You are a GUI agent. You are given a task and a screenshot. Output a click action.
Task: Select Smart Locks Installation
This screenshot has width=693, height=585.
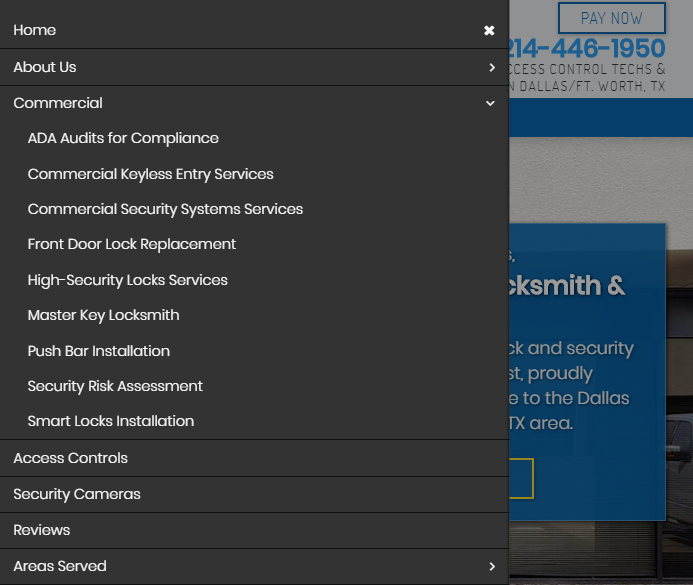point(110,421)
